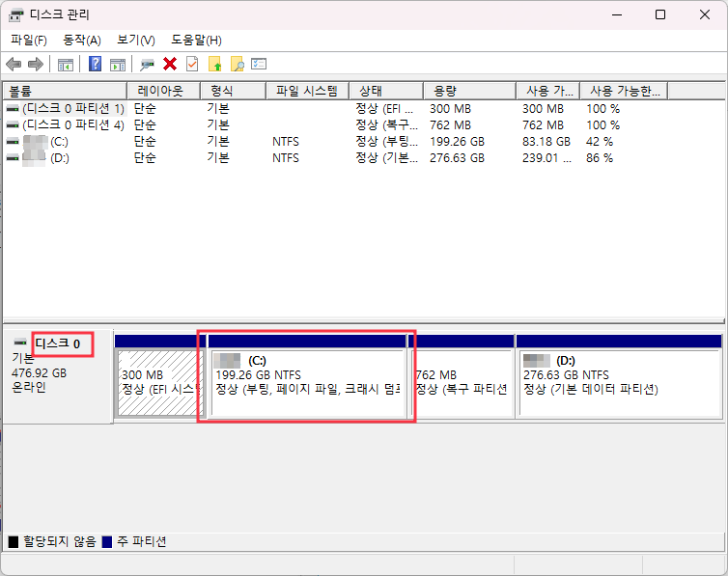
Task: Click the red X delete icon
Action: [170, 64]
